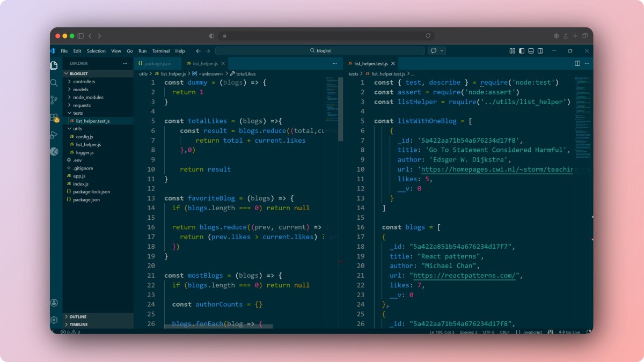
Task: Open the File menu
Action: pyautogui.click(x=64, y=51)
